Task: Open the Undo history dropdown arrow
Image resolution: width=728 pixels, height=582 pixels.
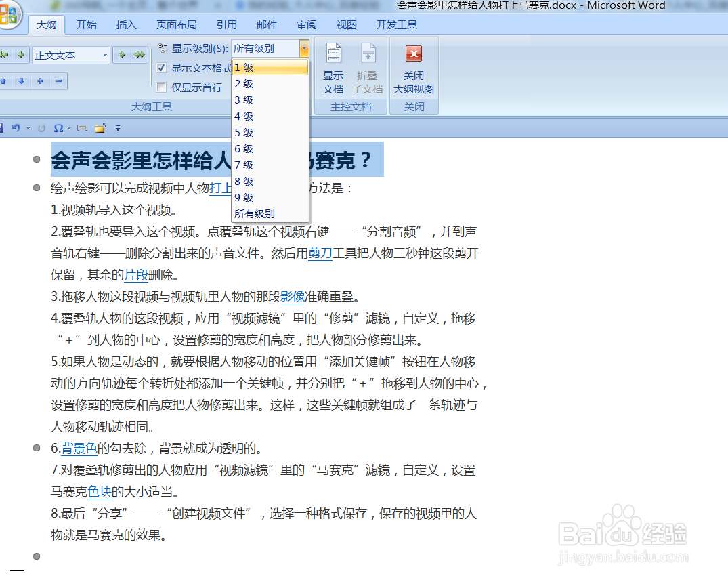Action: (x=28, y=127)
